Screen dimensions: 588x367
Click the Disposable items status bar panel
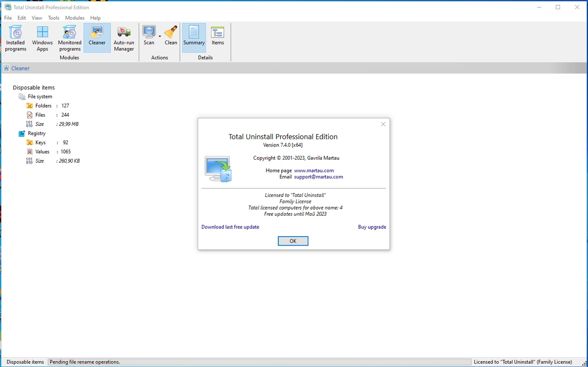(25, 362)
